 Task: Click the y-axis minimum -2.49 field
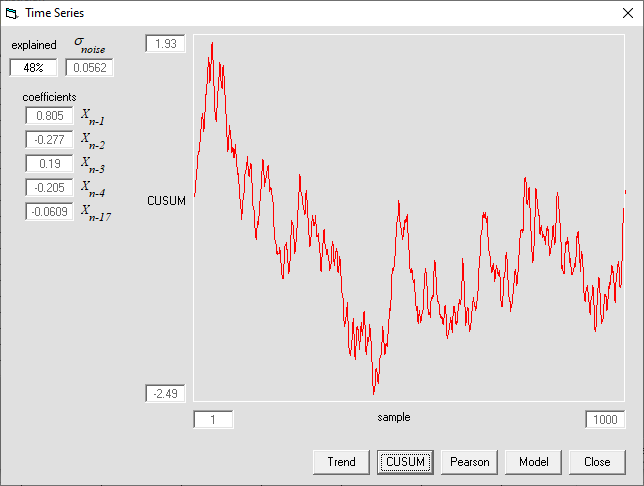point(165,394)
